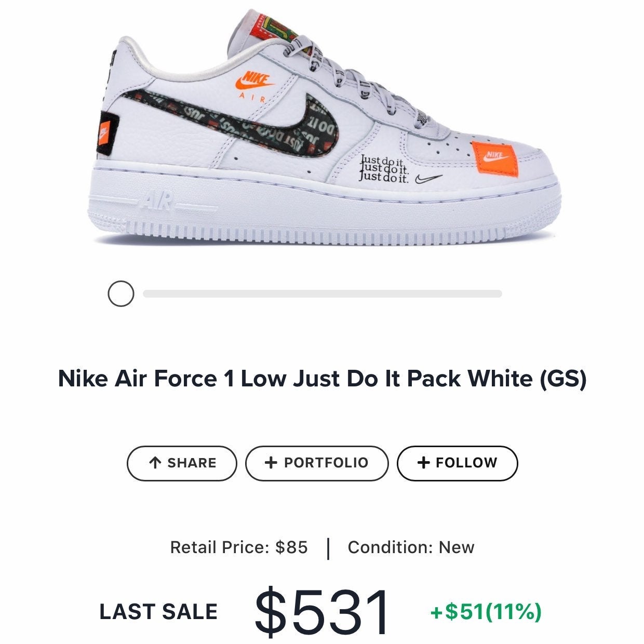Screen dimensions: 644x644
Task: Click the right end of the rotation slider track
Action: [499, 294]
